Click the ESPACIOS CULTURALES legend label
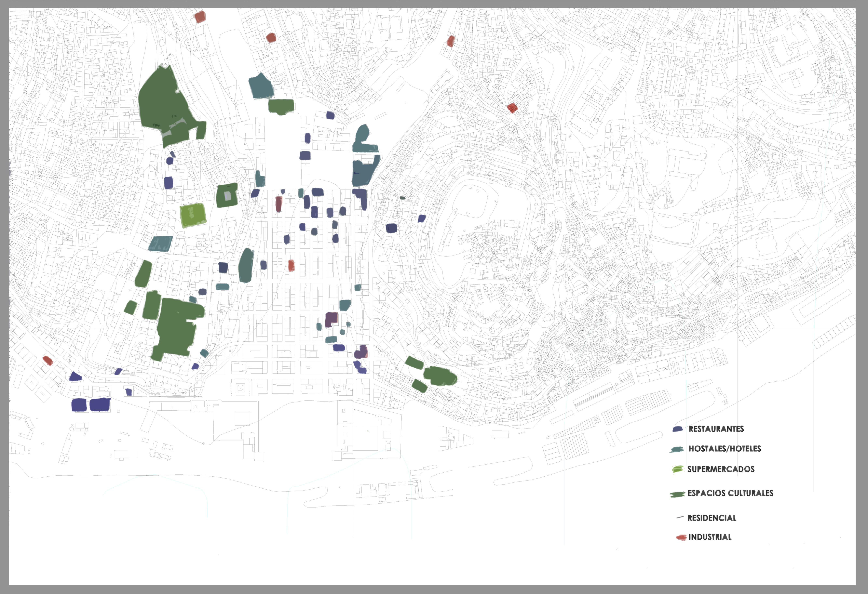 point(730,493)
